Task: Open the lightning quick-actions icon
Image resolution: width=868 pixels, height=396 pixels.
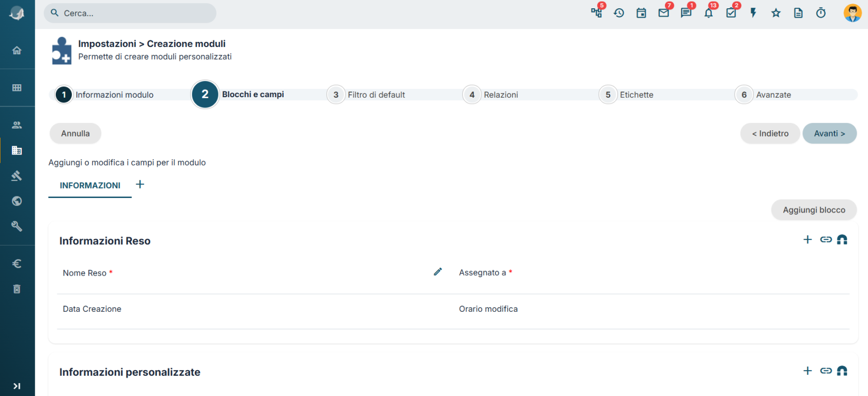Action: coord(753,13)
